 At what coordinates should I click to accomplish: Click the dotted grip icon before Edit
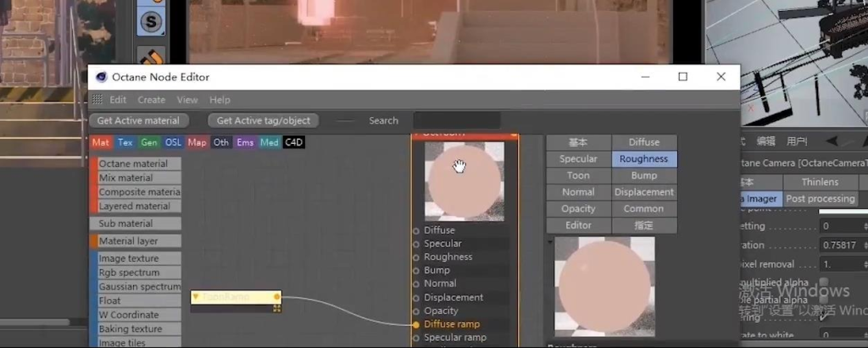97,100
